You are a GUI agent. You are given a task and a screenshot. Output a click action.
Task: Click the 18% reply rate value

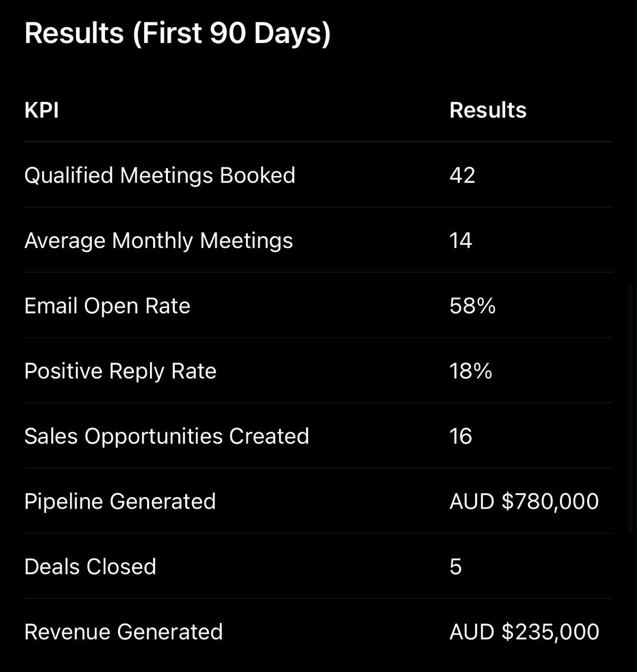point(471,371)
